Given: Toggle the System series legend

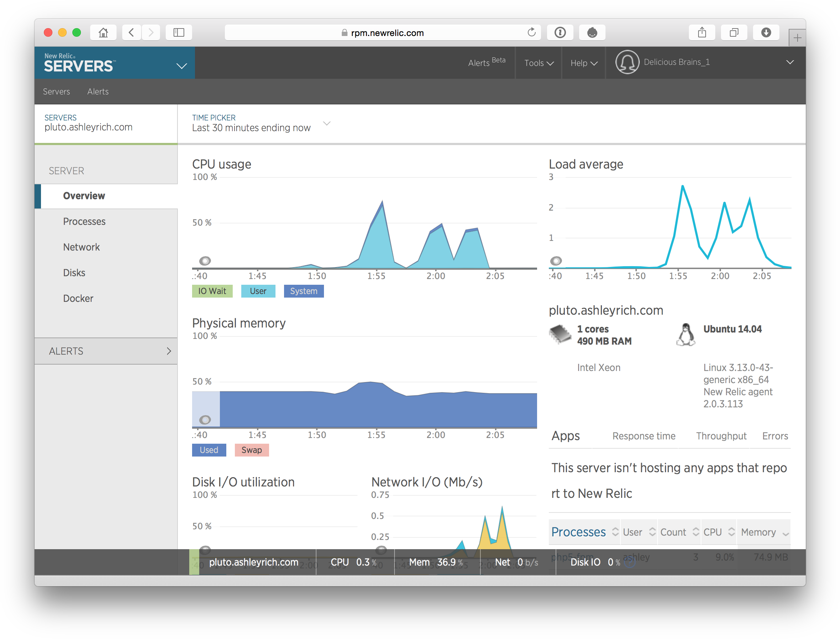Looking at the screenshot, I should [303, 292].
